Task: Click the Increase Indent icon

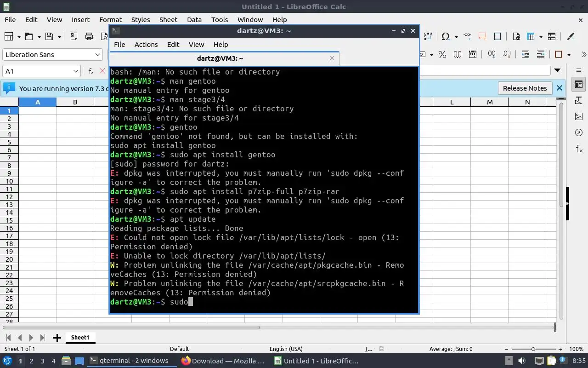Action: coord(526,54)
